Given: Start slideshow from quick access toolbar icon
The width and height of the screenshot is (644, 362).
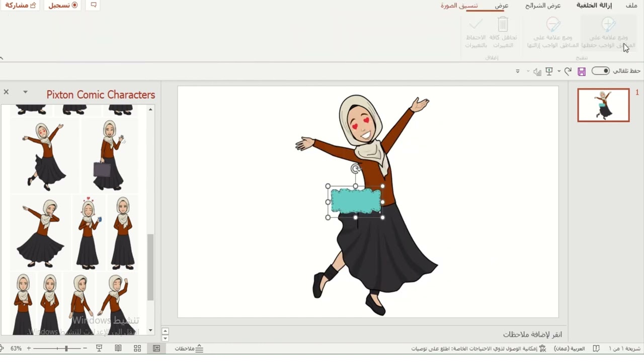Looking at the screenshot, I should click(549, 71).
